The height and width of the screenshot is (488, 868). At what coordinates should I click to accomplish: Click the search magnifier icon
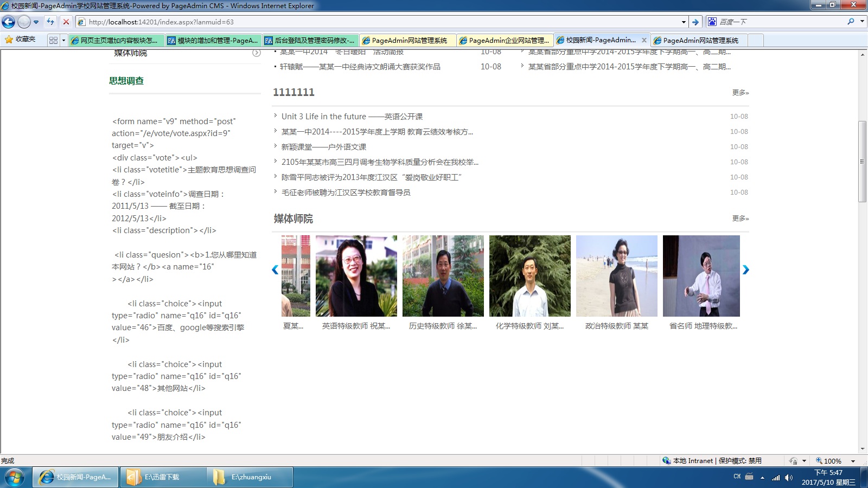851,22
